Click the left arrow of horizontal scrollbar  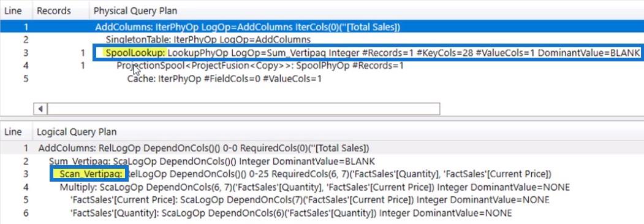40,109
